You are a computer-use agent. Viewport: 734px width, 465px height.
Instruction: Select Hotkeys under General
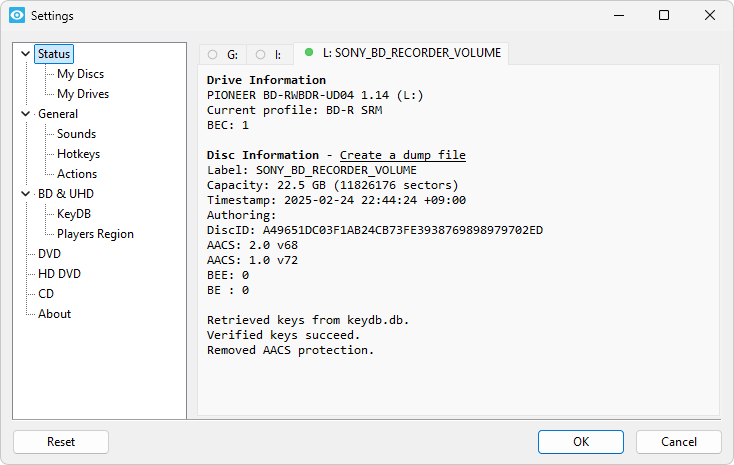click(x=78, y=154)
